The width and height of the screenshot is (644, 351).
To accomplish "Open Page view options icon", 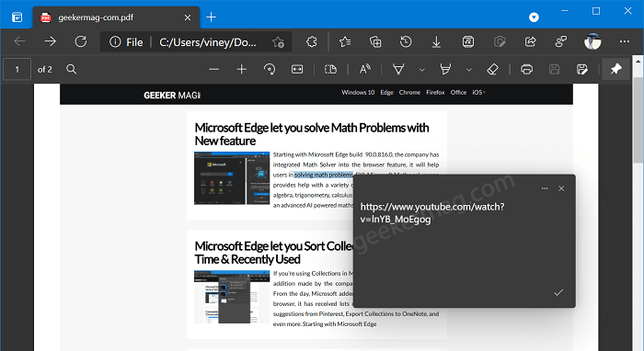I will [330, 69].
